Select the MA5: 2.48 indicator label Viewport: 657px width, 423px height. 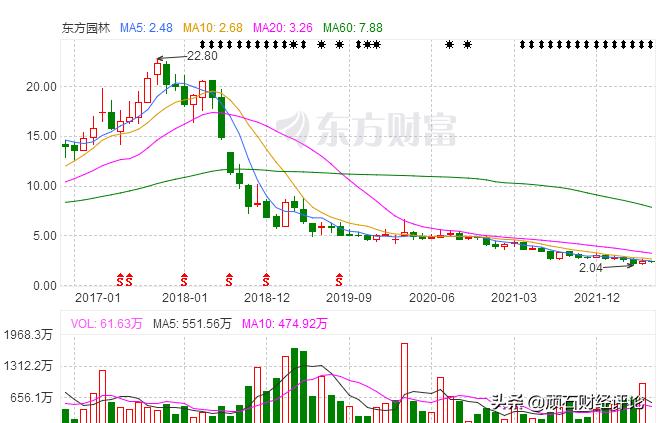[x=146, y=28]
